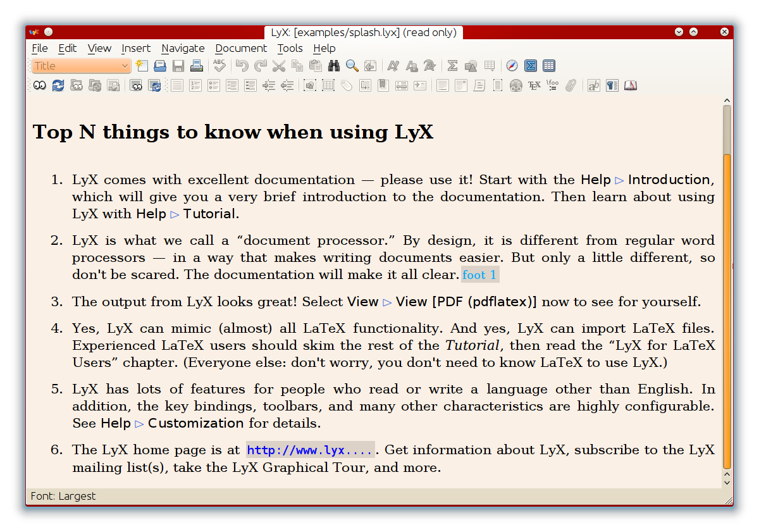Screen dimensions: 759x532
Task: Run the spellchecker (ABC checkmark icon)
Action: click(x=219, y=66)
